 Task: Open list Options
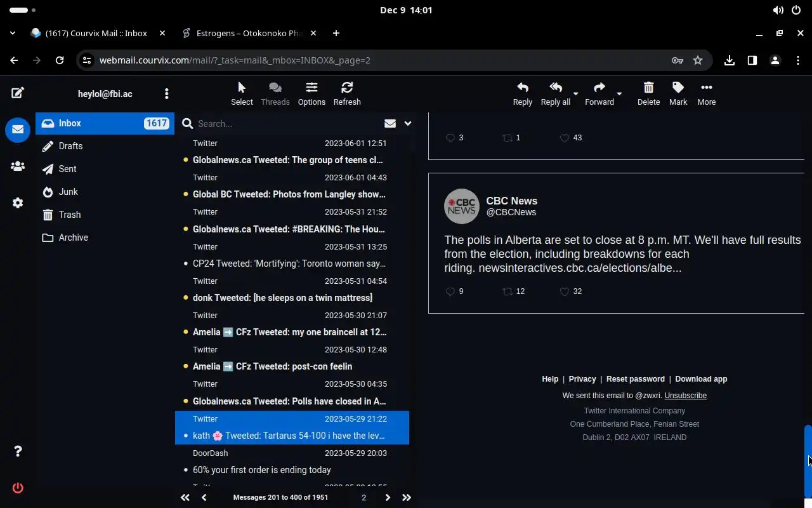[x=311, y=93]
